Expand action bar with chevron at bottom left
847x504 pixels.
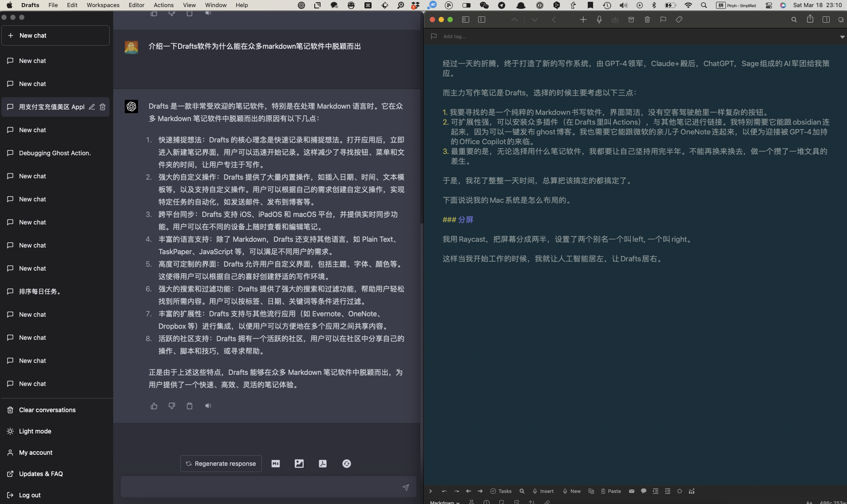430,491
